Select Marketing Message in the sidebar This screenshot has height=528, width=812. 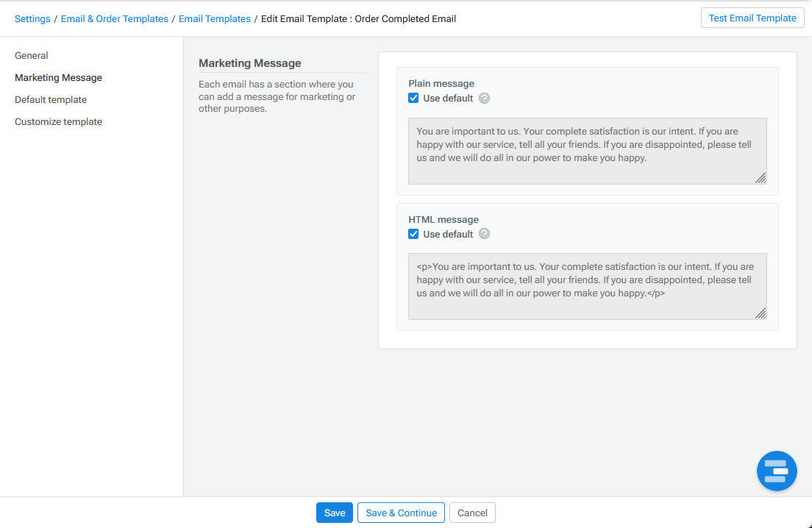pyautogui.click(x=58, y=78)
